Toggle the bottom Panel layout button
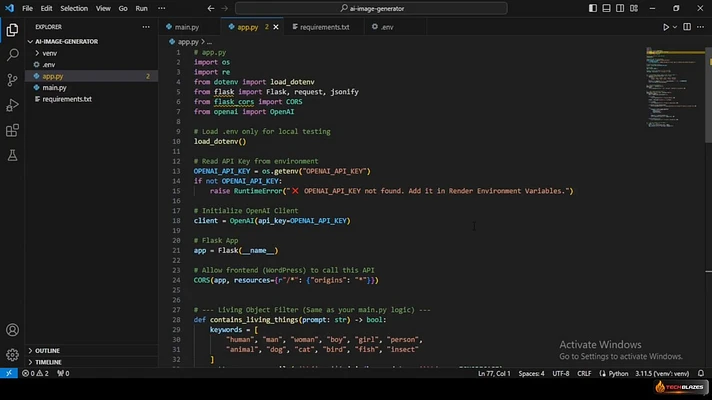712x400 pixels. 606,8
